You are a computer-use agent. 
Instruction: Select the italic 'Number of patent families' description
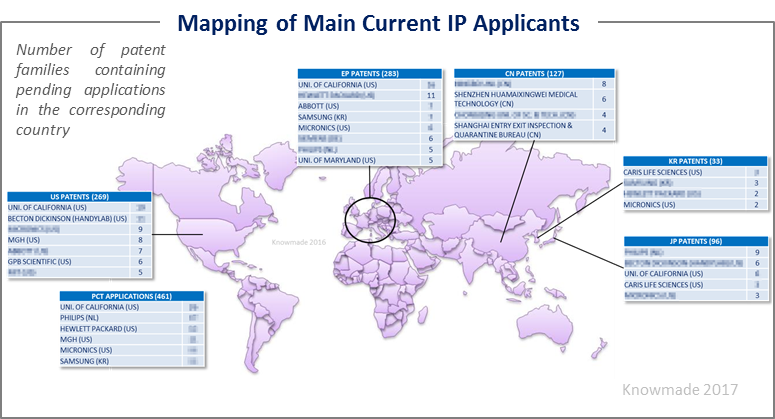pyautogui.click(x=90, y=89)
